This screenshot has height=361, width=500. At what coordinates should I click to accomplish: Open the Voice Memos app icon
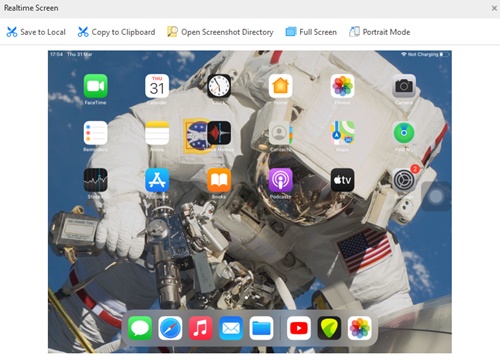219,133
